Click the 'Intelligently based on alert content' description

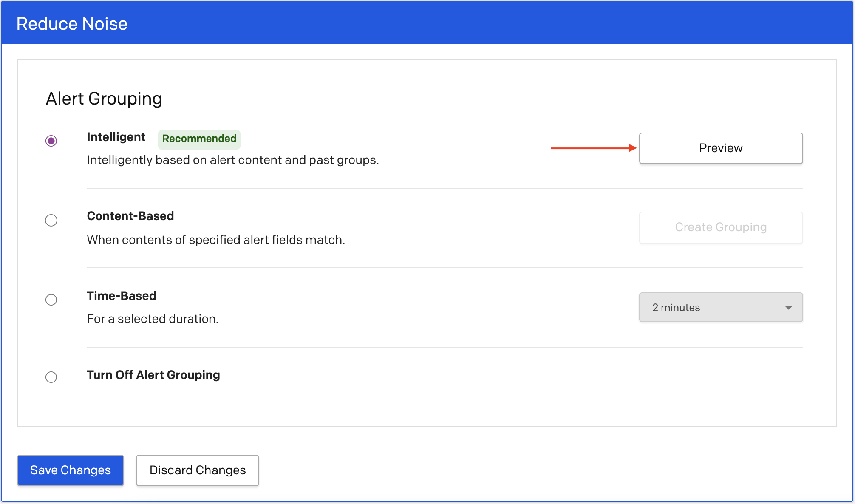click(232, 160)
